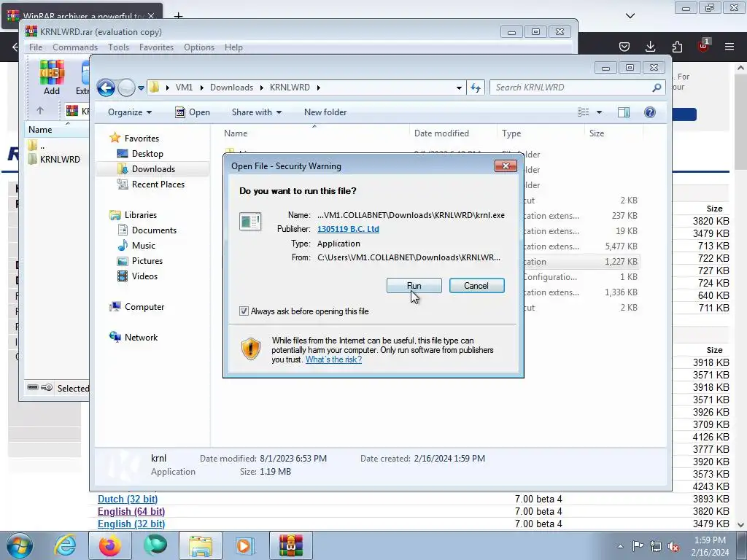Image resolution: width=747 pixels, height=560 pixels.
Task: Open Recent Places in navigation pane
Action: (158, 184)
